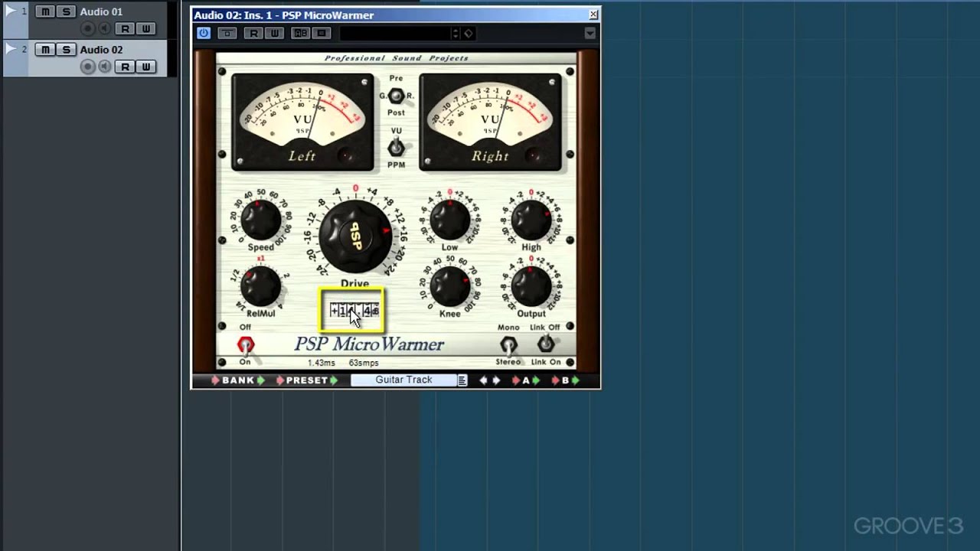Viewport: 980px width, 551px height.
Task: Click the preset up/down stepper in plugin header
Action: (456, 33)
